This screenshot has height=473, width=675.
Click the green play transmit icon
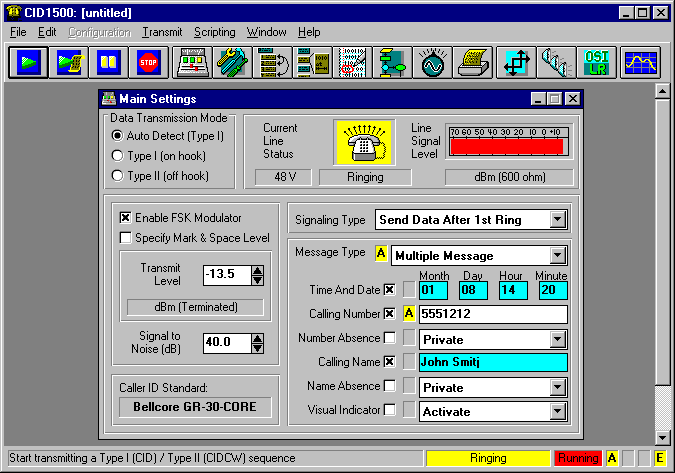tap(28, 63)
